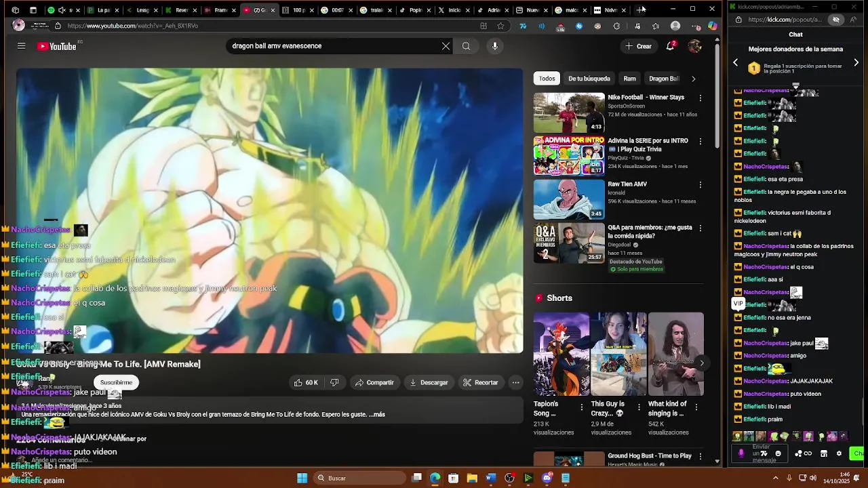Open Nike Football Winner Stays thumbnail

click(569, 113)
